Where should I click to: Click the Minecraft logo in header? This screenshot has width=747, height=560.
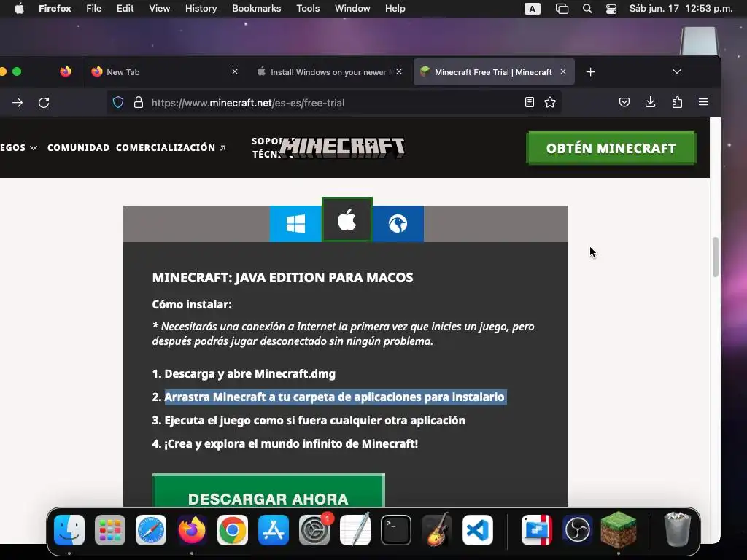coord(342,147)
